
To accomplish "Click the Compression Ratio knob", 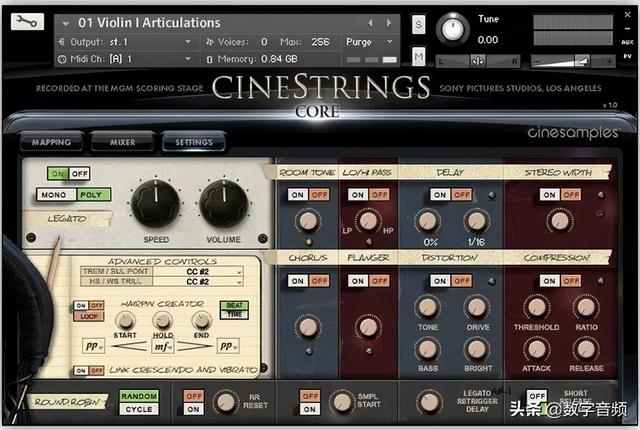I will coord(586,308).
